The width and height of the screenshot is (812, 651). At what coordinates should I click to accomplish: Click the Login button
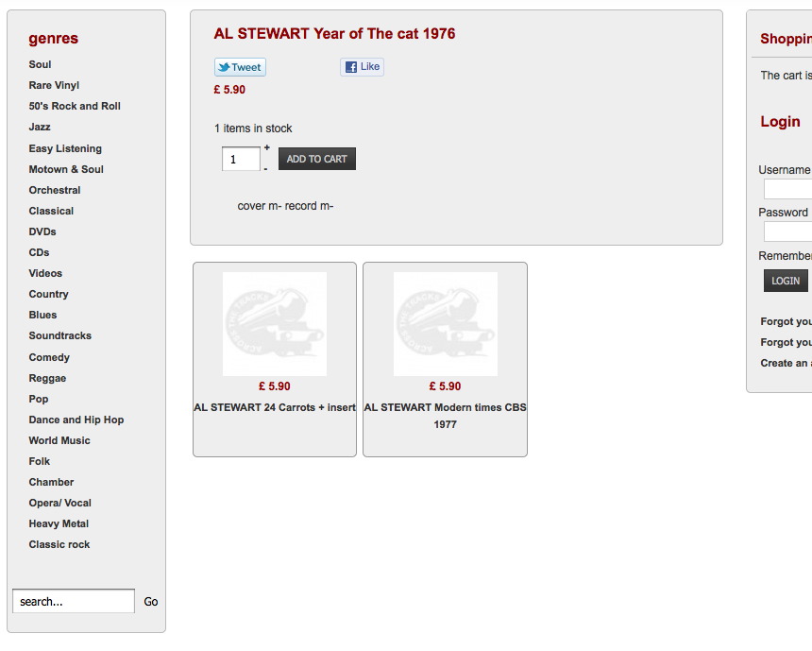click(786, 281)
